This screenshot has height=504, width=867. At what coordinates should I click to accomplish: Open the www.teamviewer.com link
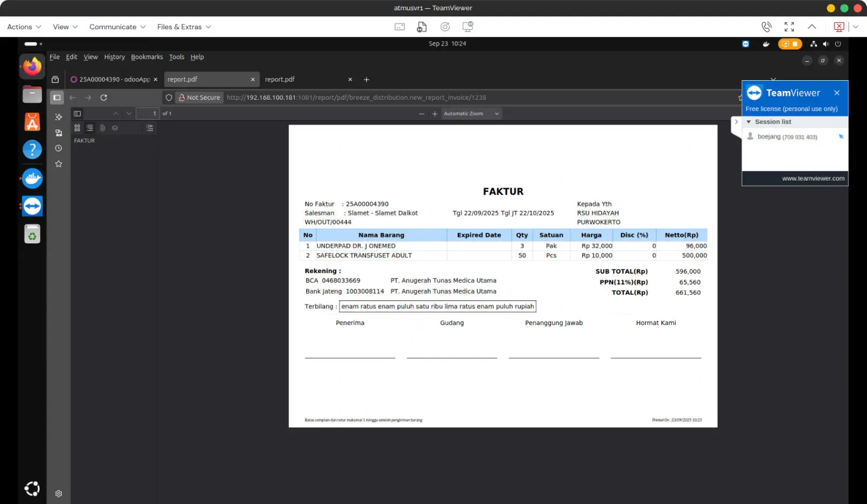[x=813, y=178]
